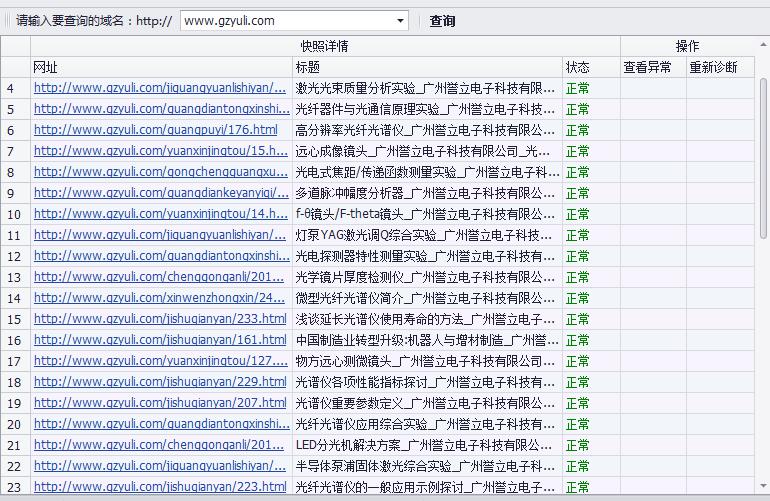The height and width of the screenshot is (501, 770).
Task: Click the scrollbar down arrow
Action: tap(764, 487)
